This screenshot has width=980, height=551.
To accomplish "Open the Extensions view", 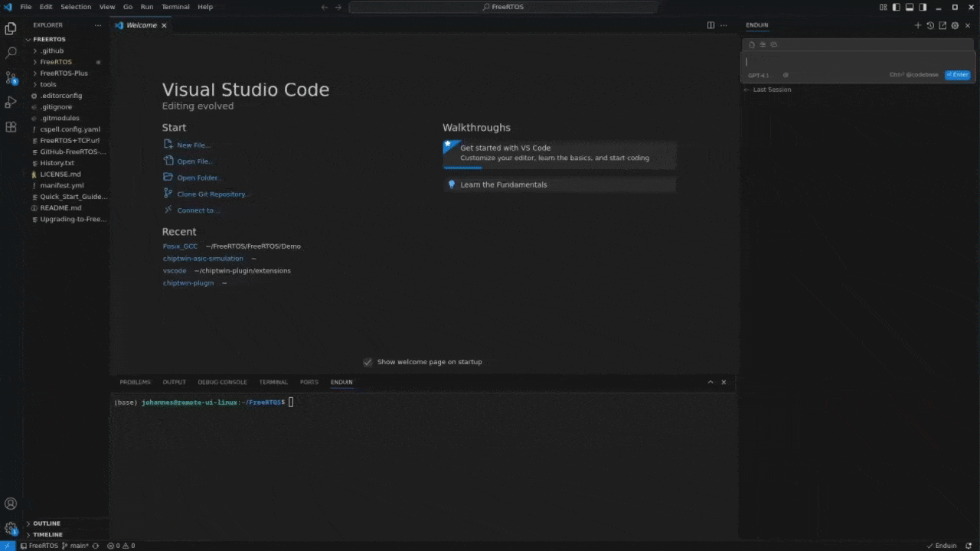I will click(11, 126).
